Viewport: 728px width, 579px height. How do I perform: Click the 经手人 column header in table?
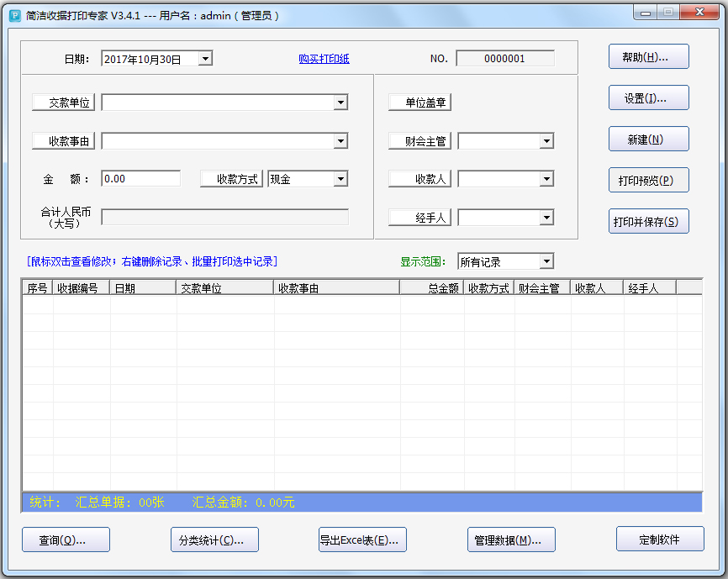(650, 288)
